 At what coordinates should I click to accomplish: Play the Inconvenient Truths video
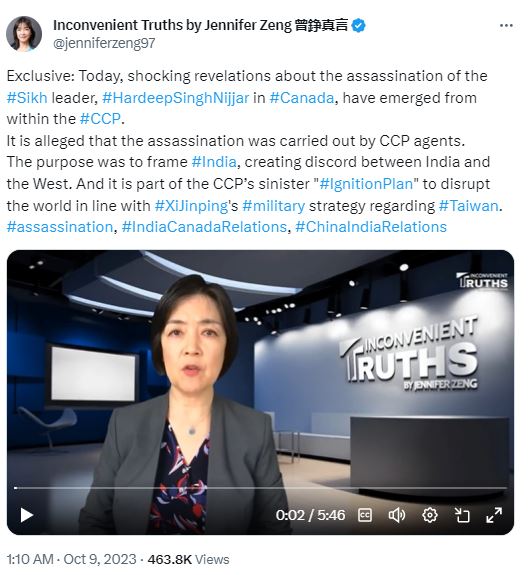click(x=26, y=515)
